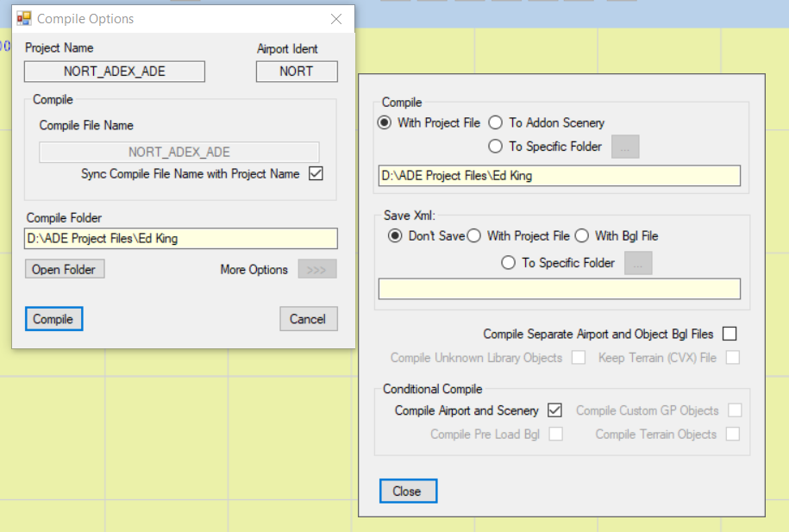789x532 pixels.
Task: Choose Save Xml With Project File
Action: click(473, 236)
